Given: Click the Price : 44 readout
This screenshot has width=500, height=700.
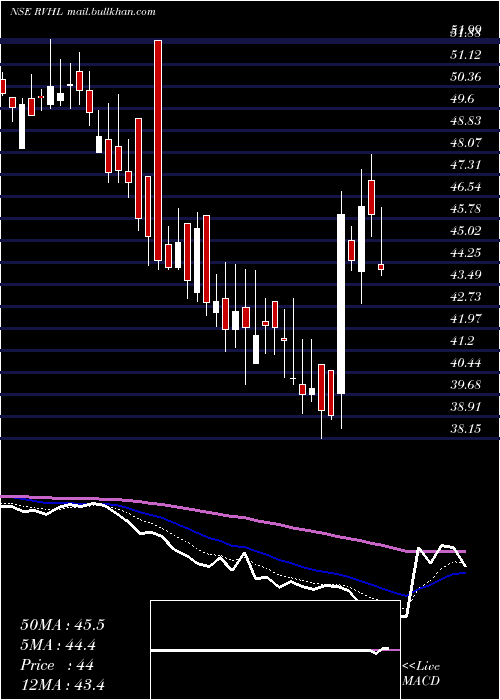Looking at the screenshot, I should point(57,665).
